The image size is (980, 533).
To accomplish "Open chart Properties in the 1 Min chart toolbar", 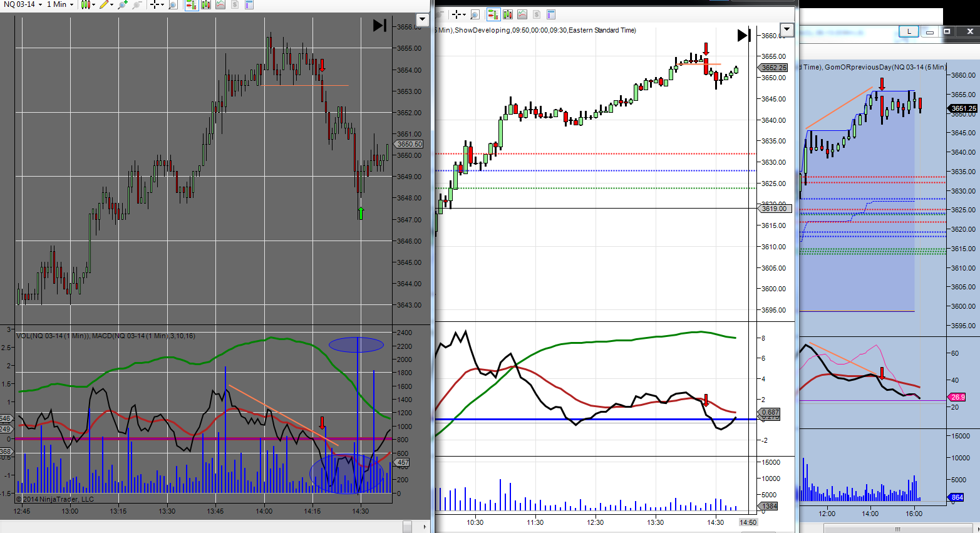I will point(249,4).
